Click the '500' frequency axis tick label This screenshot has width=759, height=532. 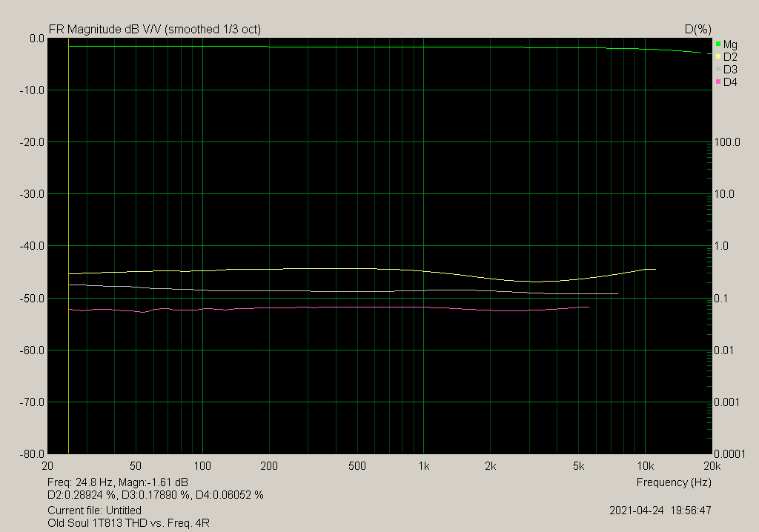pos(357,466)
